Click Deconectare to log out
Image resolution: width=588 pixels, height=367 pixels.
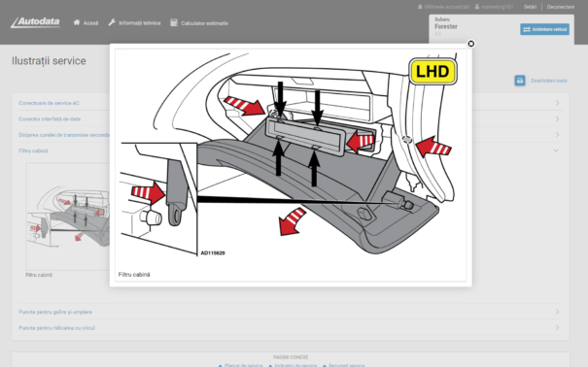(560, 7)
